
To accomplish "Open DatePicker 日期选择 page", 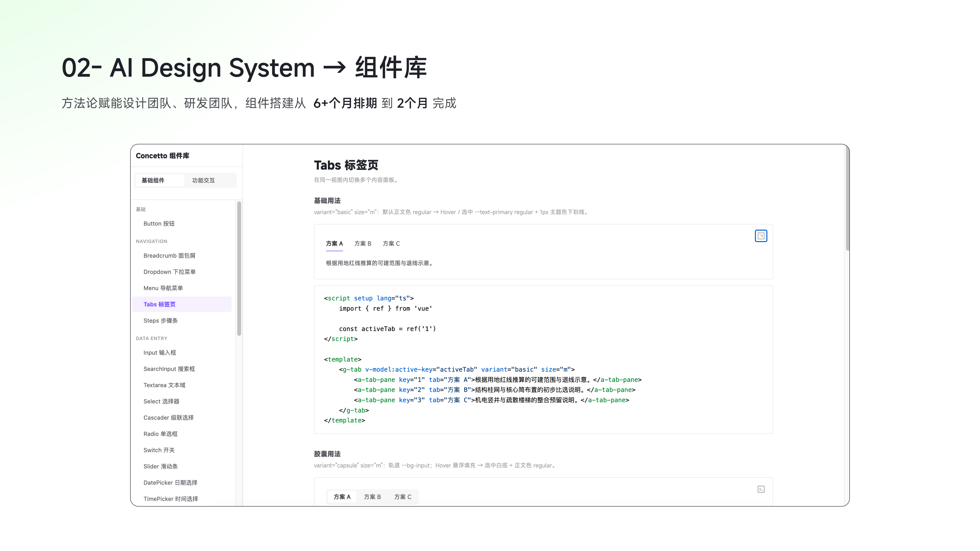I will pos(182,483).
